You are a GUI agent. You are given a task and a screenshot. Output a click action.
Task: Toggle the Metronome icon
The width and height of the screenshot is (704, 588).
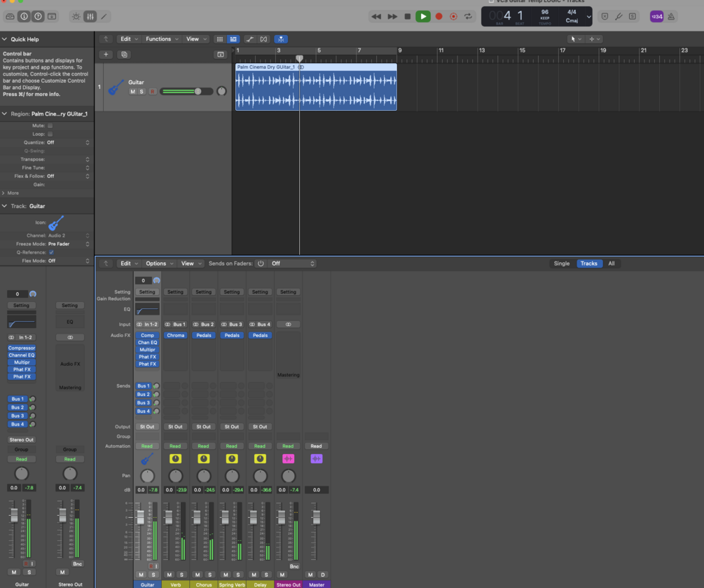click(x=671, y=17)
